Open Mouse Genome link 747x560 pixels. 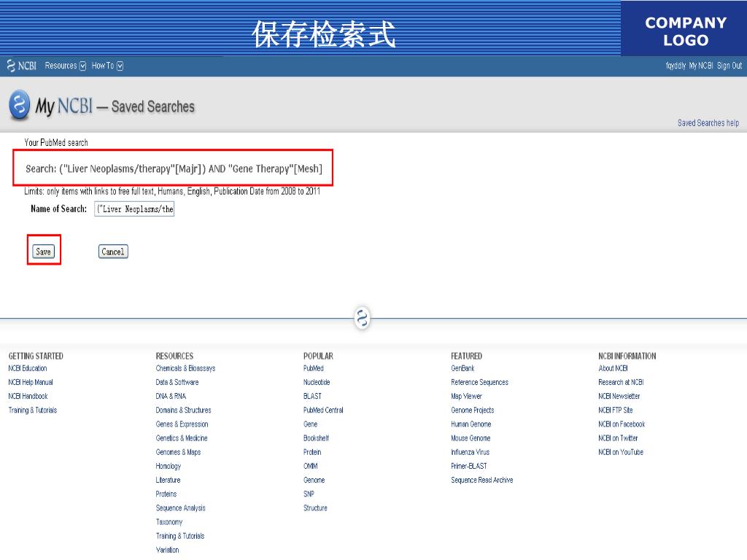click(471, 438)
